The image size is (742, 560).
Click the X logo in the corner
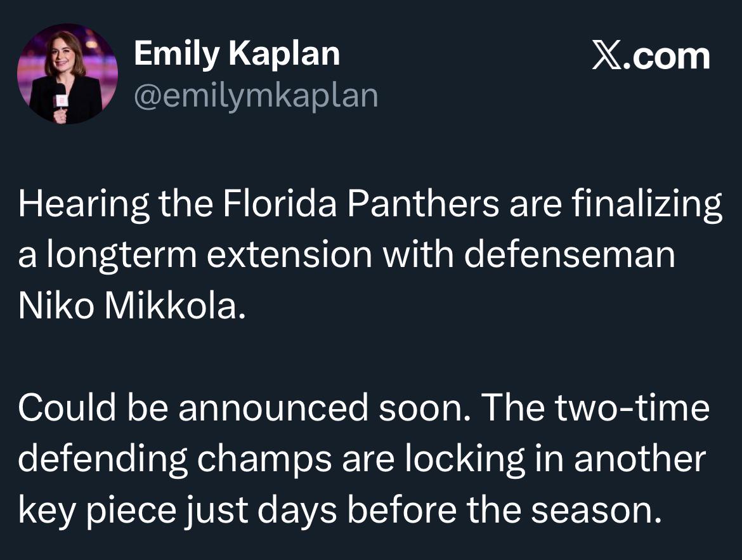click(x=608, y=56)
